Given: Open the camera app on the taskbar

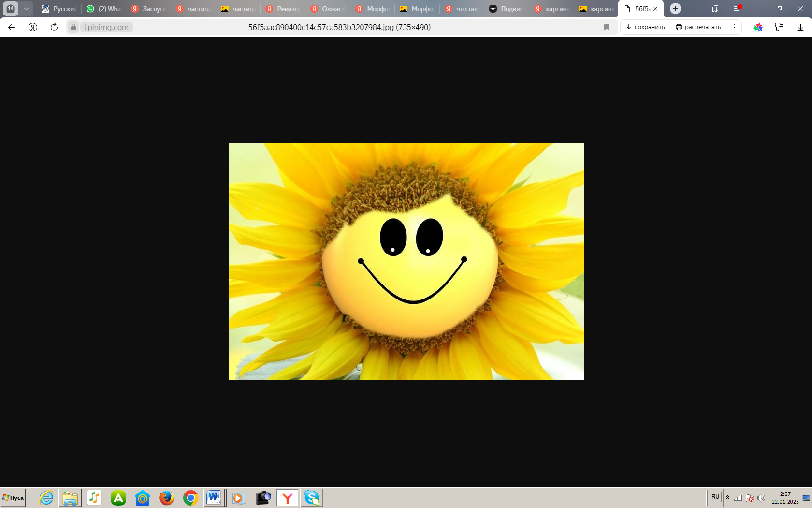Looking at the screenshot, I should pyautogui.click(x=263, y=498).
